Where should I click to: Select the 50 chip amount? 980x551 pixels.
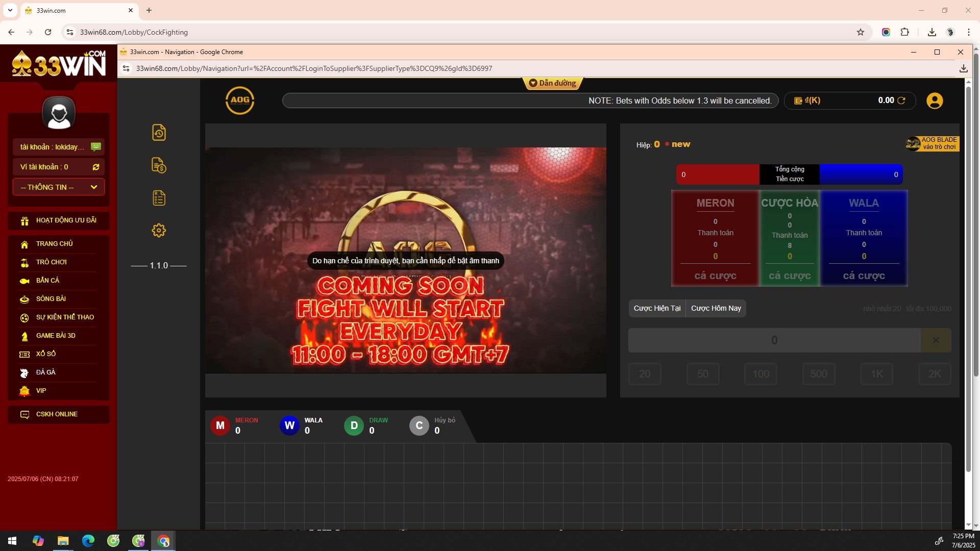click(x=703, y=374)
